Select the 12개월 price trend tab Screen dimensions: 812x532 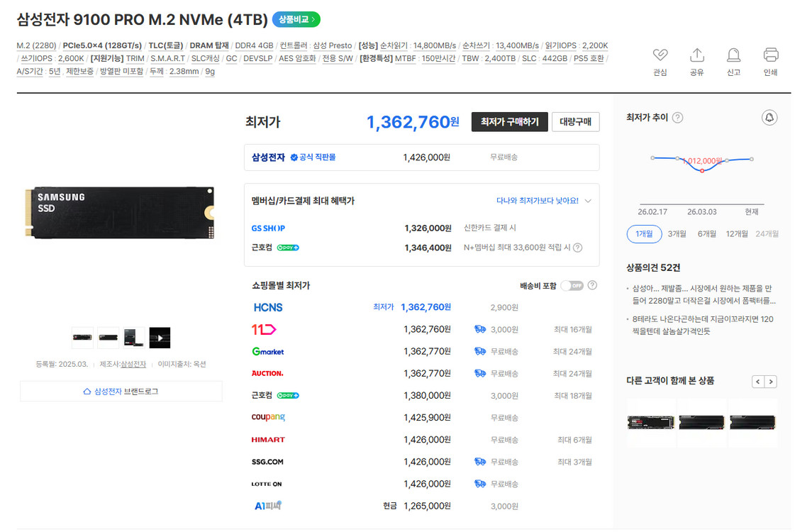(736, 234)
